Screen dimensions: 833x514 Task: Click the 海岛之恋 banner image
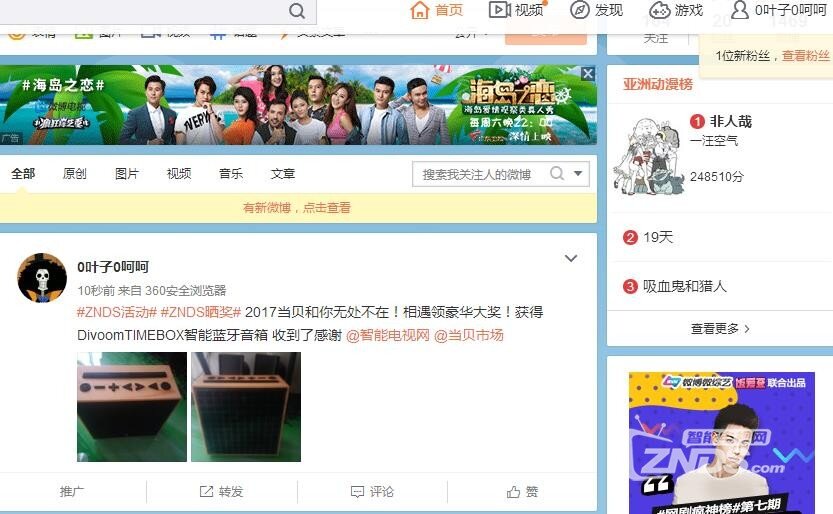coord(298,105)
